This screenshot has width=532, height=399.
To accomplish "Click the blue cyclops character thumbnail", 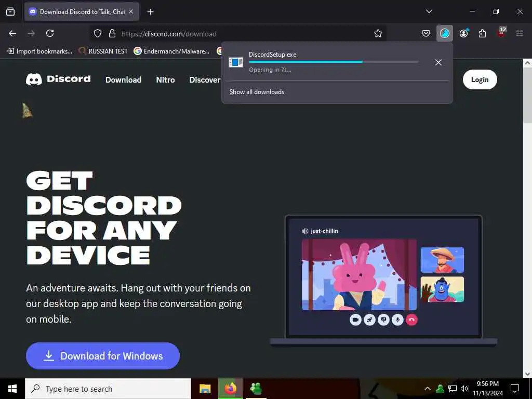I will click(442, 289).
